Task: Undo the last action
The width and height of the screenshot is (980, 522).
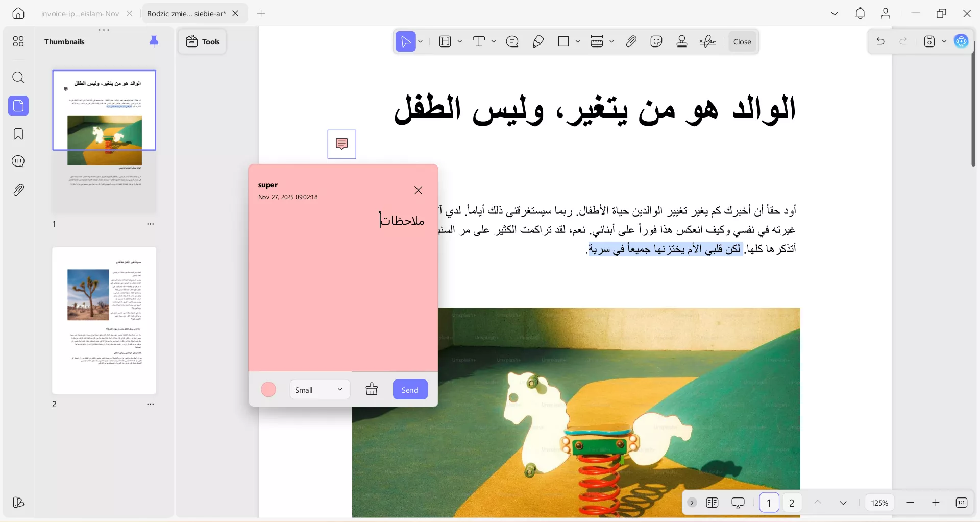Action: [880, 42]
